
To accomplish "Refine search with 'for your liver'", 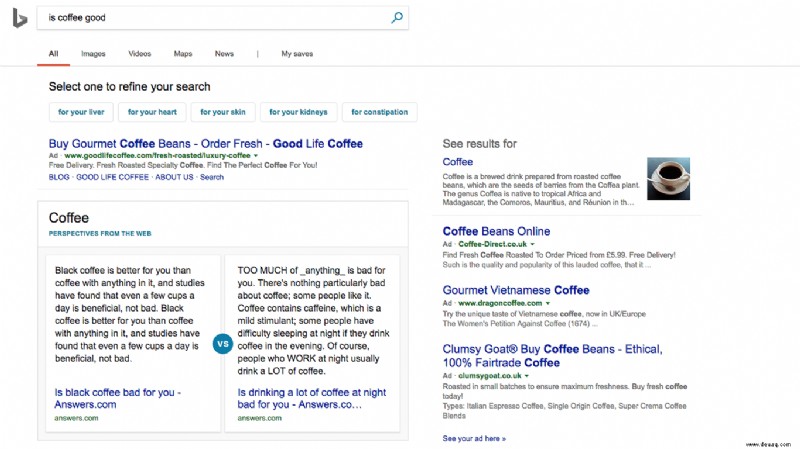I will click(81, 112).
